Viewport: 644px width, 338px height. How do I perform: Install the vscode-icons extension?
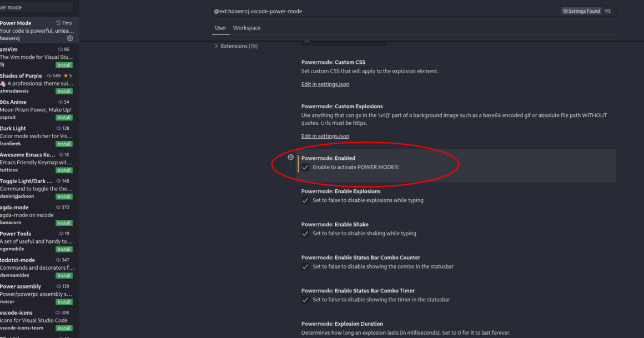pos(64,328)
